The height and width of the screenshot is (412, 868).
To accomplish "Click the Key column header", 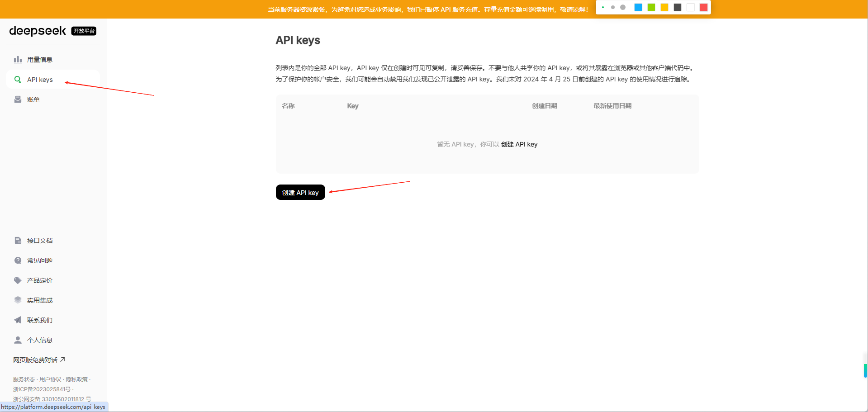I will click(353, 106).
